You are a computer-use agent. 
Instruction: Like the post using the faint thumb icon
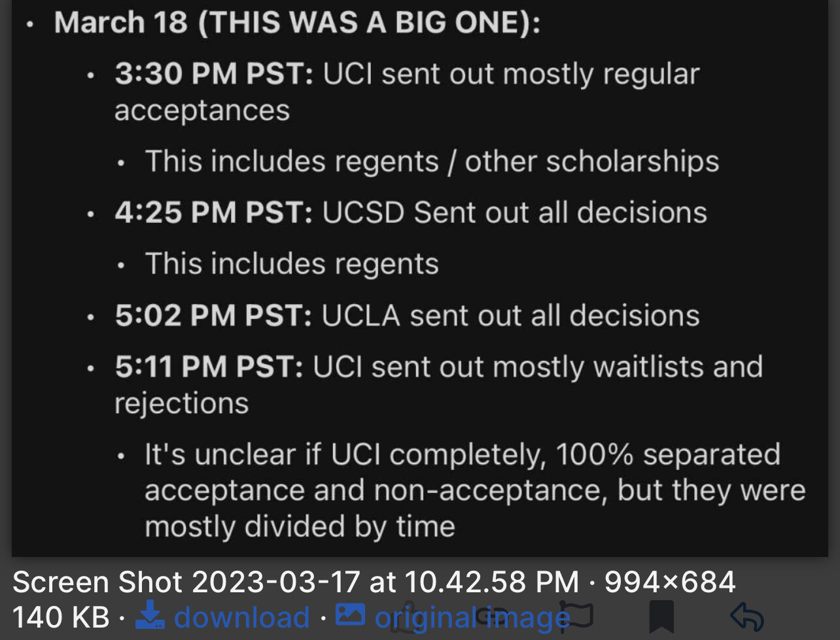[x=407, y=616]
